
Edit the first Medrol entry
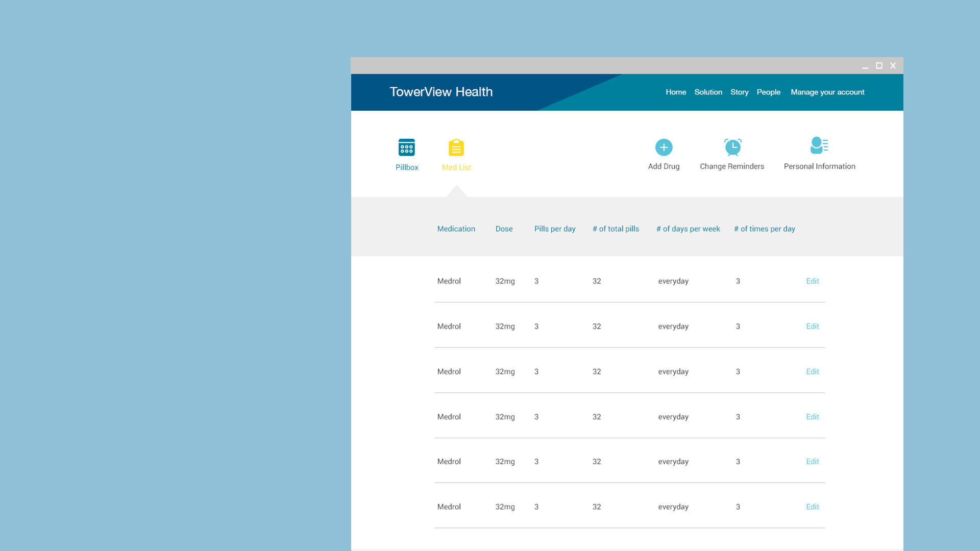812,281
